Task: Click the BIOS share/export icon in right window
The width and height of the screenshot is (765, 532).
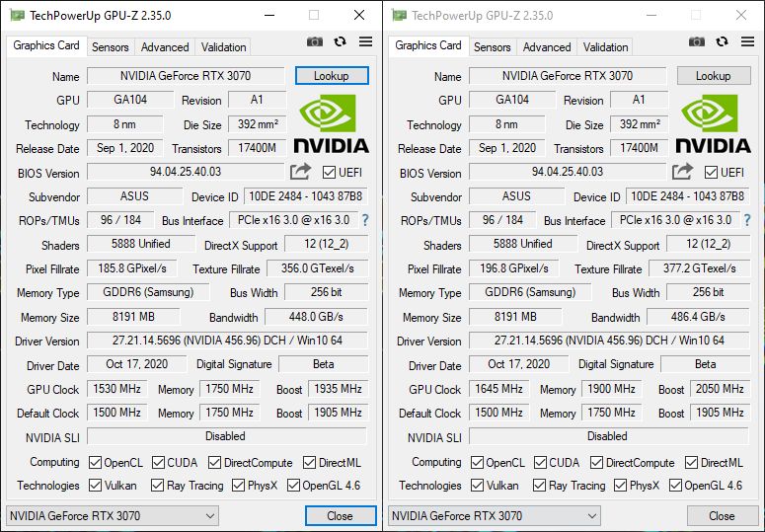Action: point(682,171)
